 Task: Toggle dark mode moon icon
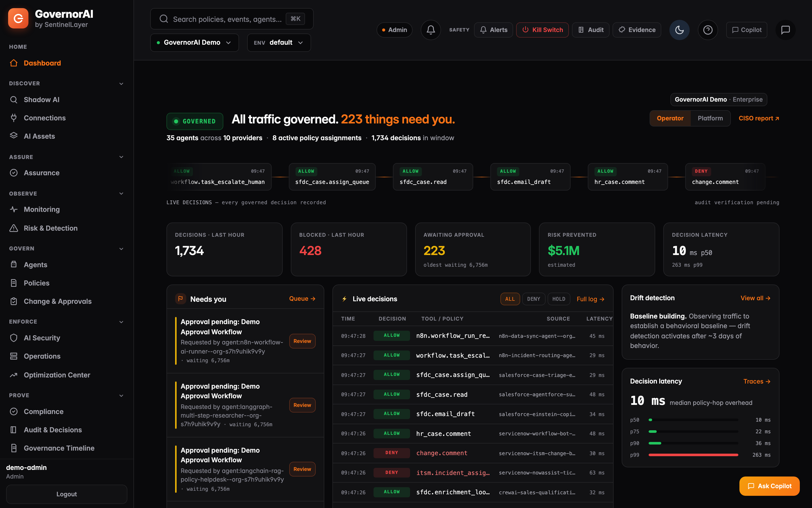[x=679, y=30]
